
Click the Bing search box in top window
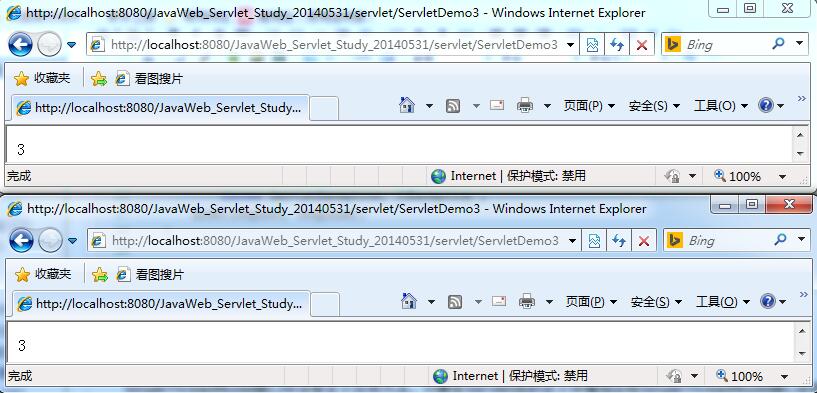(x=724, y=45)
